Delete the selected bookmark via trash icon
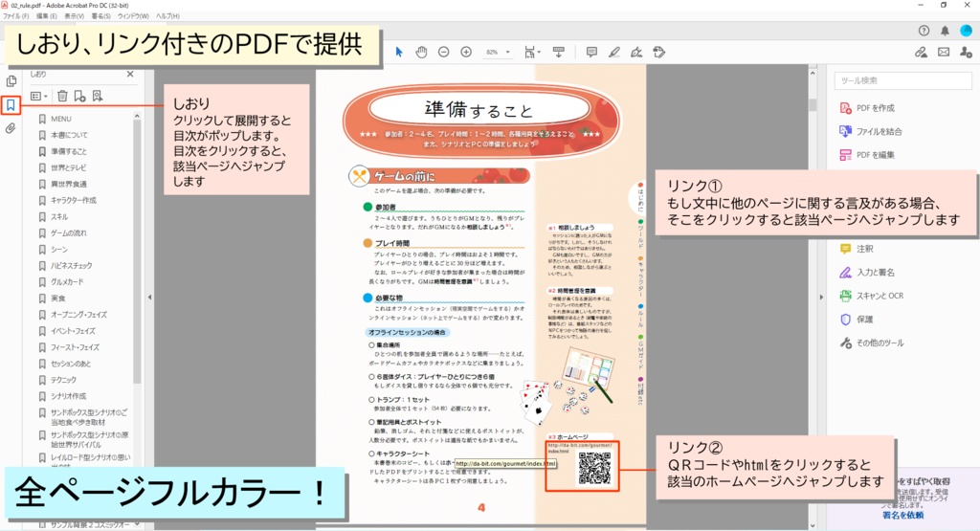The height and width of the screenshot is (531, 980). pos(62,97)
